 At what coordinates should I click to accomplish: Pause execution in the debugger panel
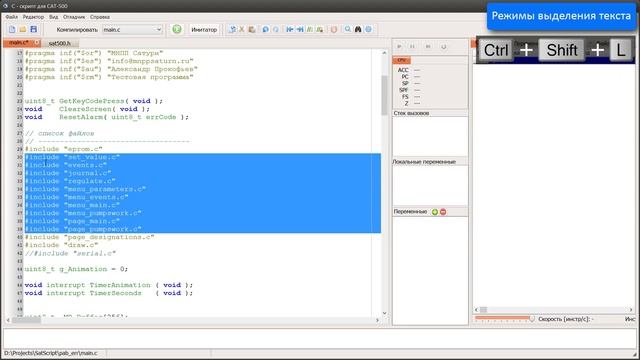[412, 47]
